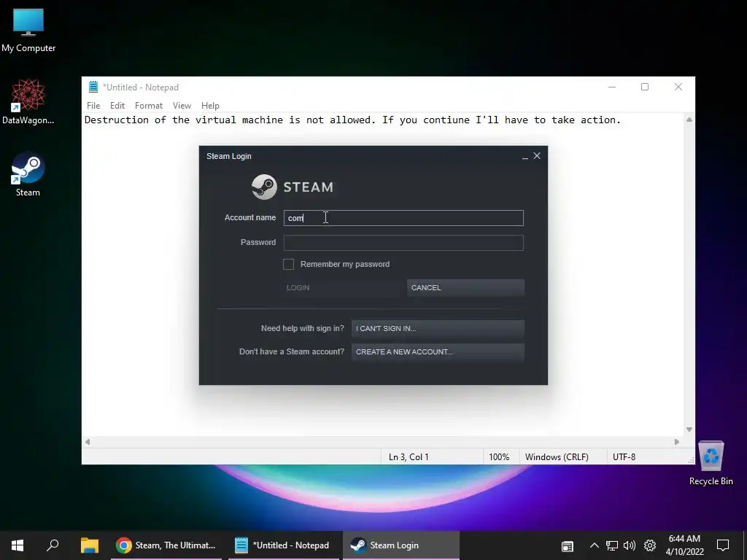The image size is (747, 560).
Task: Focus the Password field
Action: click(403, 243)
